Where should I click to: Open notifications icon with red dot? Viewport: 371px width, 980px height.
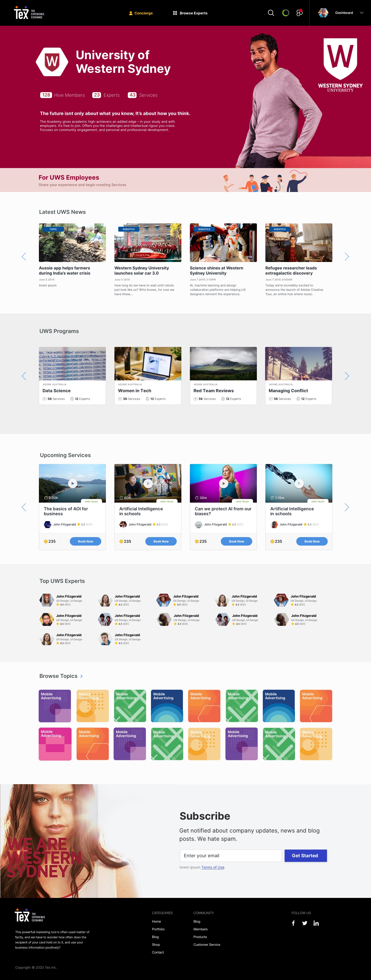click(x=300, y=13)
